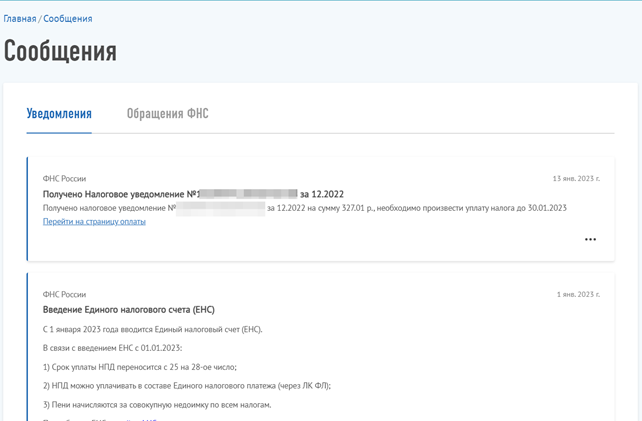
Task: Click the Сообщения breadcrumb item
Action: click(68, 19)
